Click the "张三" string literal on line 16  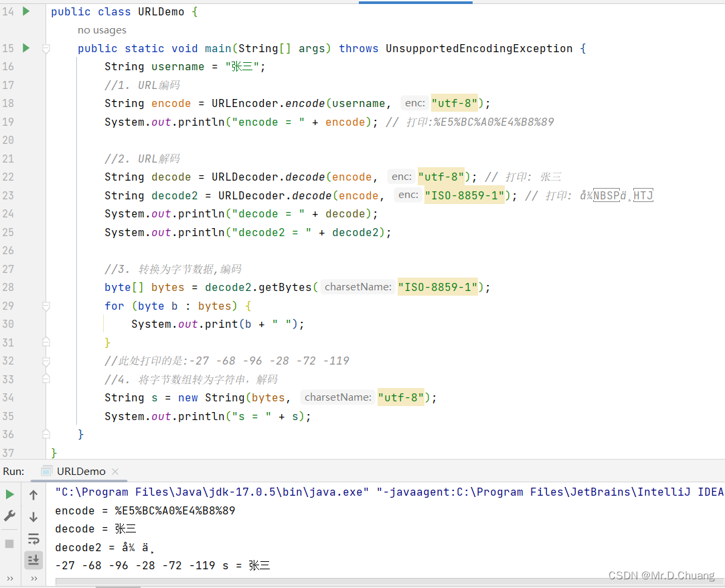(242, 66)
